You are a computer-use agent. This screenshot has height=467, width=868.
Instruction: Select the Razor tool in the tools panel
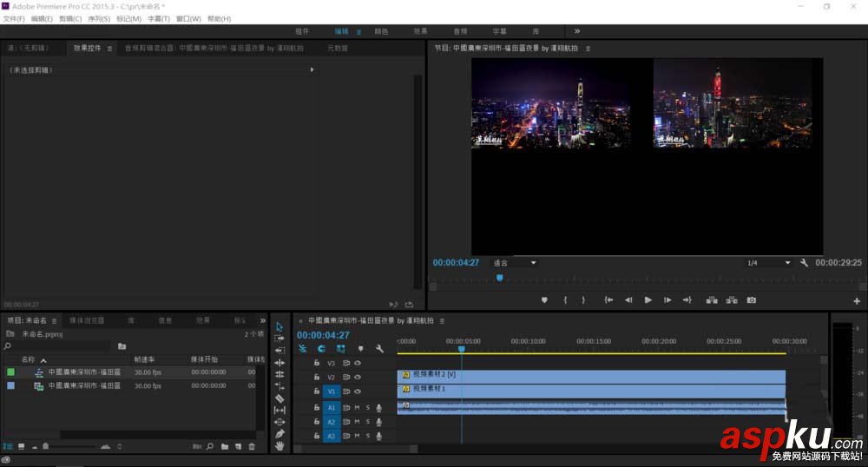pyautogui.click(x=279, y=398)
